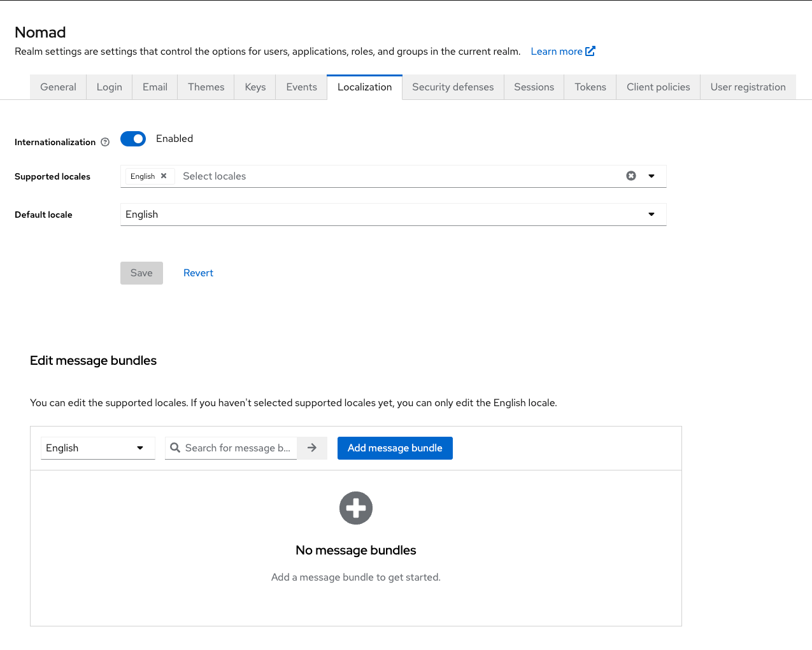812x650 pixels.
Task: Focus the Search for message bundle field
Action: (x=231, y=448)
